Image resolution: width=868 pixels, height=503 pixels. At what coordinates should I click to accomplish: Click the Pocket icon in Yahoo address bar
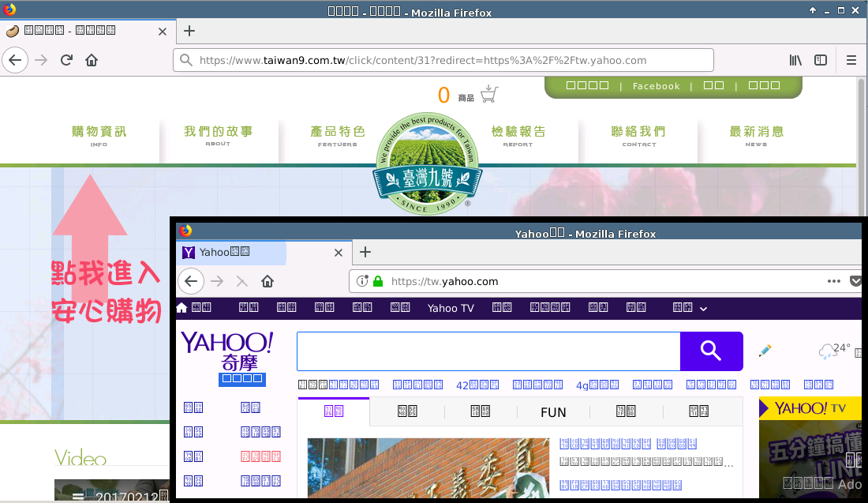coord(855,281)
